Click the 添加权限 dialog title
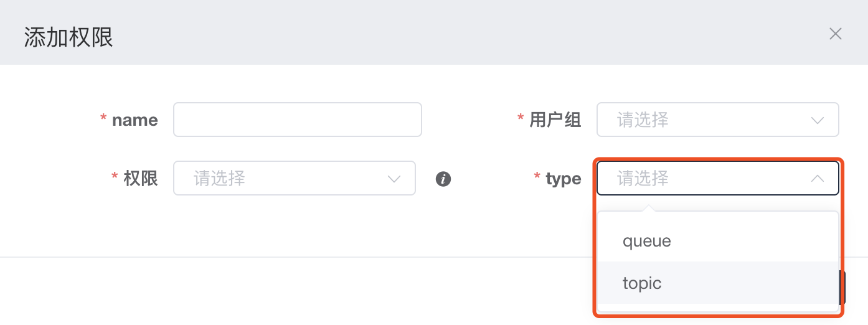The image size is (868, 325). [x=68, y=37]
